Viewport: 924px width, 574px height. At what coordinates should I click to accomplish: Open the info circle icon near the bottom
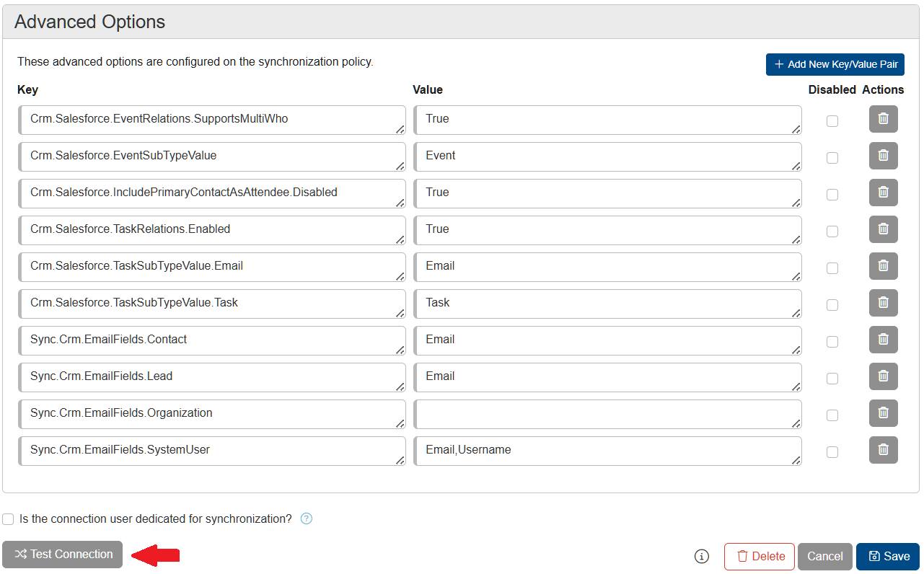coord(700,556)
